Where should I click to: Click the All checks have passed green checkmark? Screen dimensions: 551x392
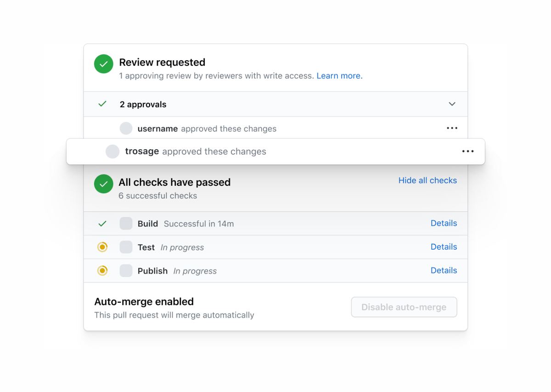[x=103, y=184]
